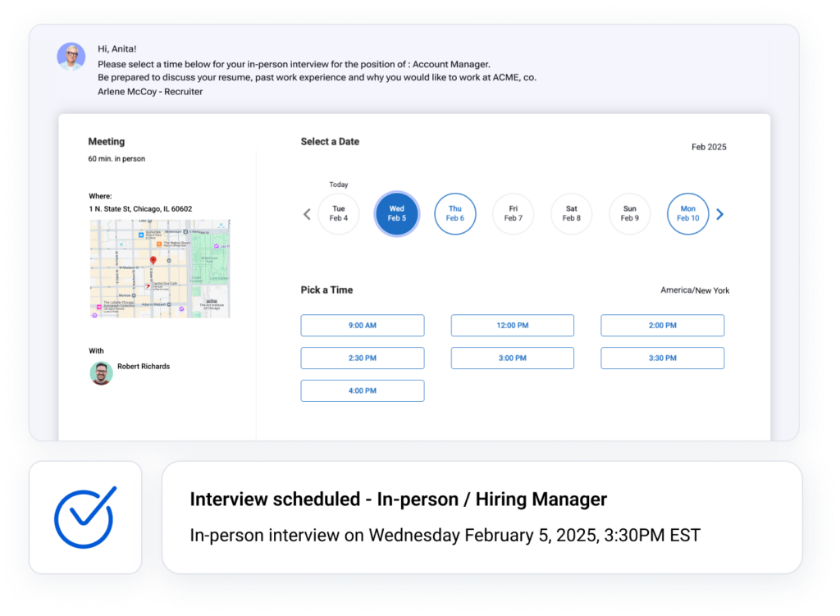Click the Pick a Time section header
This screenshot has width=840, height=616.
(327, 290)
